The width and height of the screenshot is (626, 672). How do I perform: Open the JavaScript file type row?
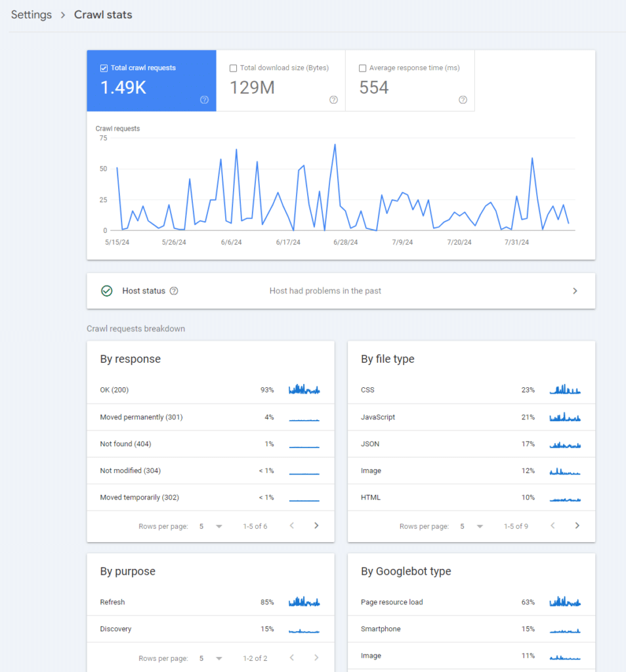coord(471,417)
